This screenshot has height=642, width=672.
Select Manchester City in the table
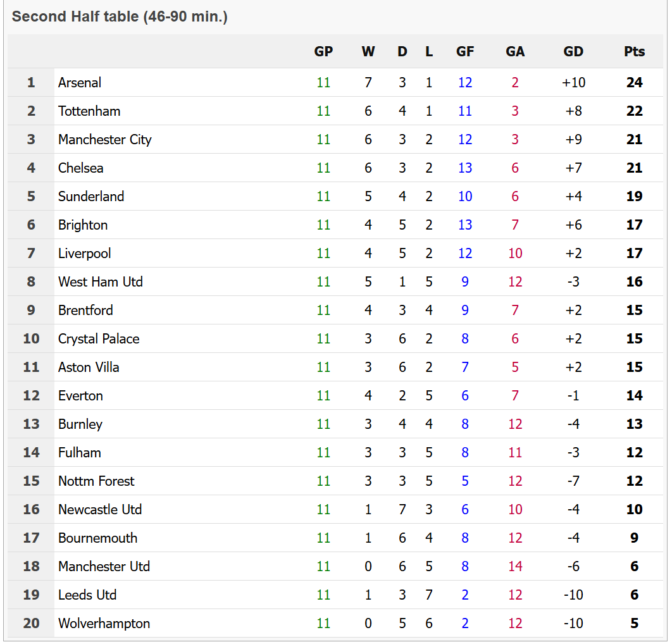coord(105,140)
